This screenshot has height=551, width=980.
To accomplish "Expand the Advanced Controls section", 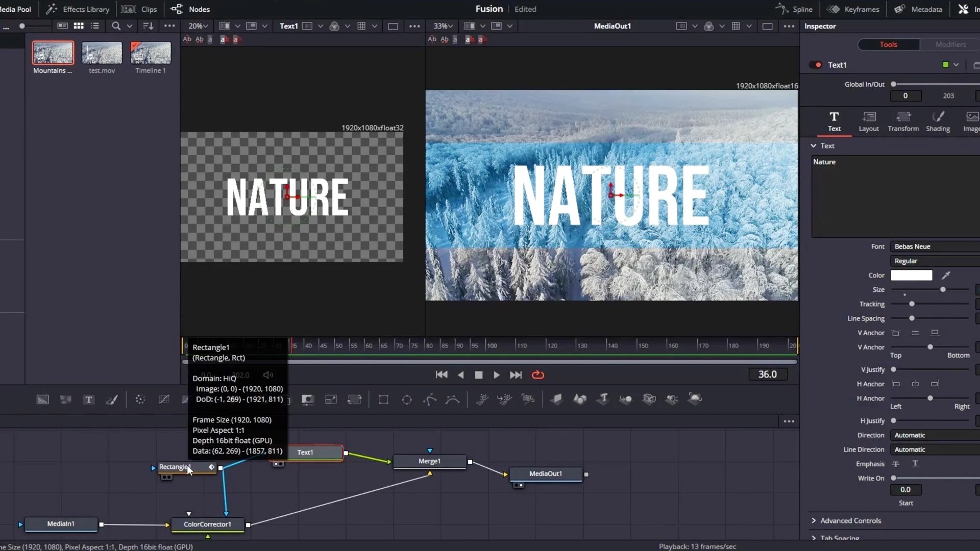I will (x=850, y=520).
